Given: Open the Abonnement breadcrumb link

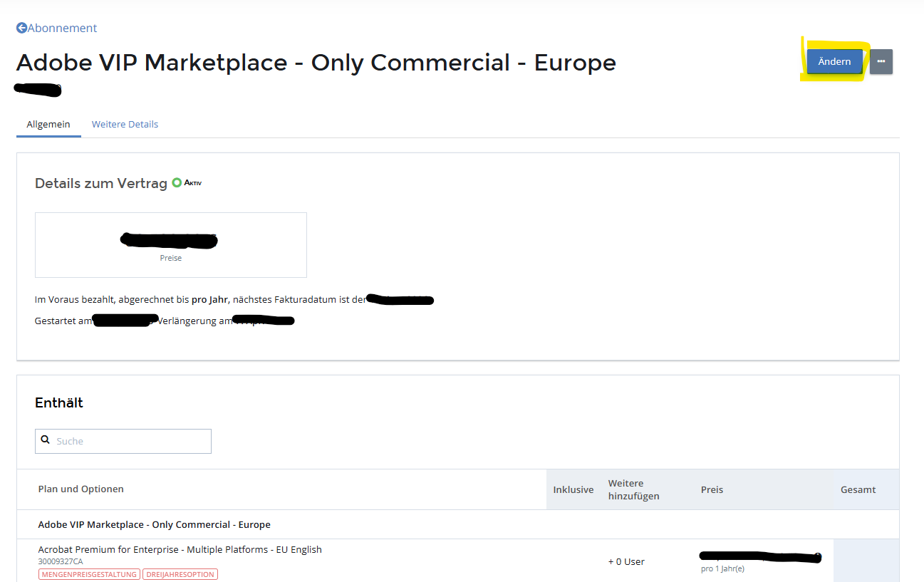Looking at the screenshot, I should pos(62,28).
